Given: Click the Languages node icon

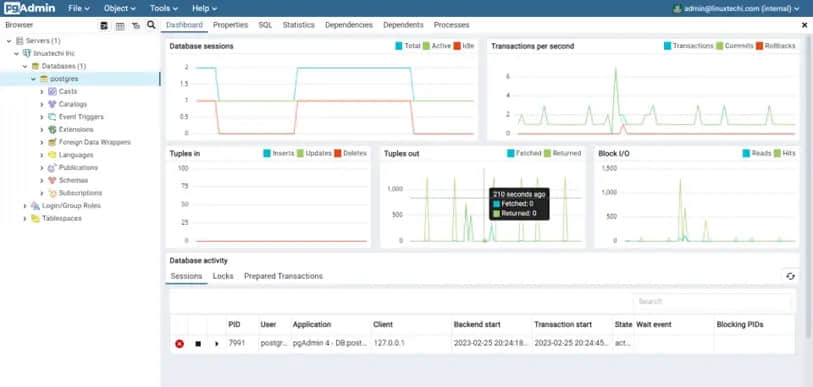Looking at the screenshot, I should pyautogui.click(x=52, y=155).
